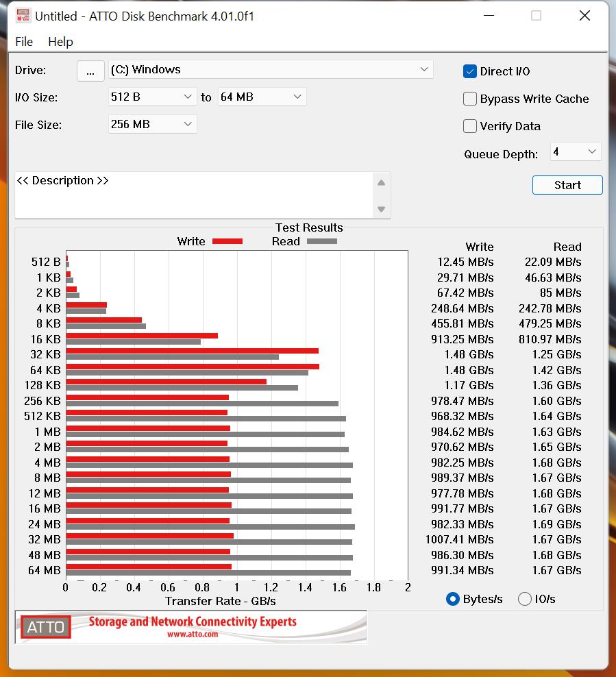The width and height of the screenshot is (616, 677).
Task: Click the description scroll up arrow
Action: 381,183
